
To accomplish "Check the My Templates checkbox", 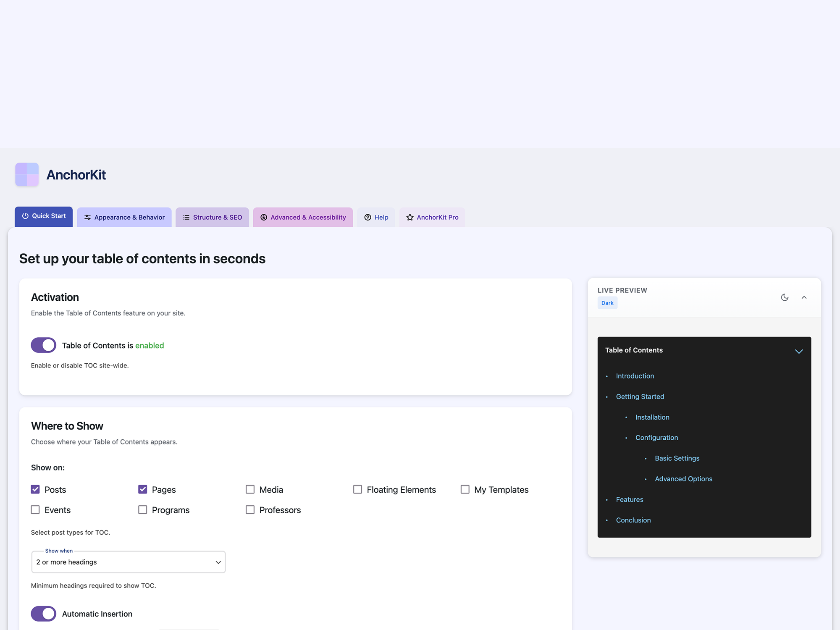I will 465,489.
